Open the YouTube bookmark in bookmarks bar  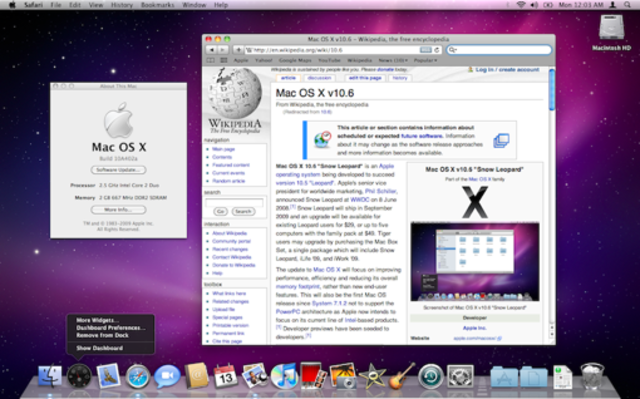click(329, 60)
